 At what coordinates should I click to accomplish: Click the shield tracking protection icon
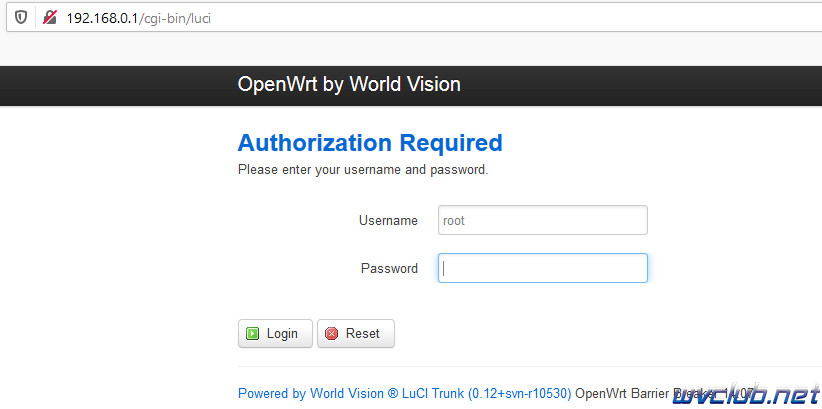pos(20,18)
